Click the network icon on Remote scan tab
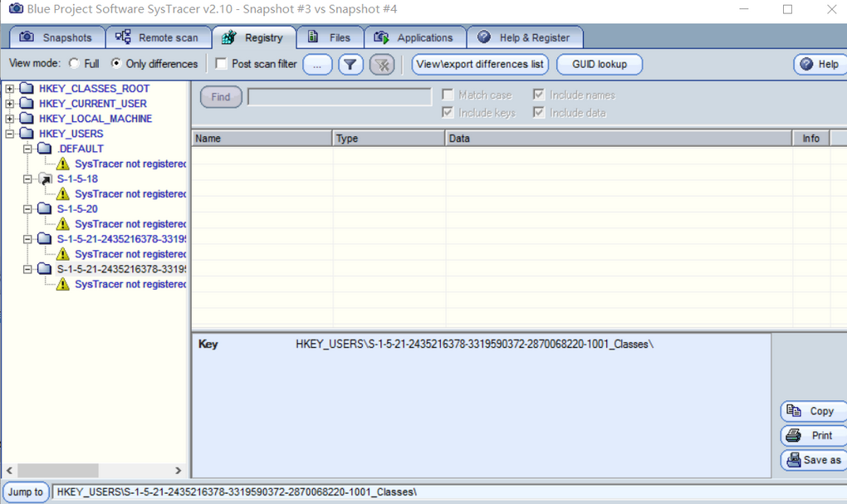847x504 pixels. tap(123, 37)
